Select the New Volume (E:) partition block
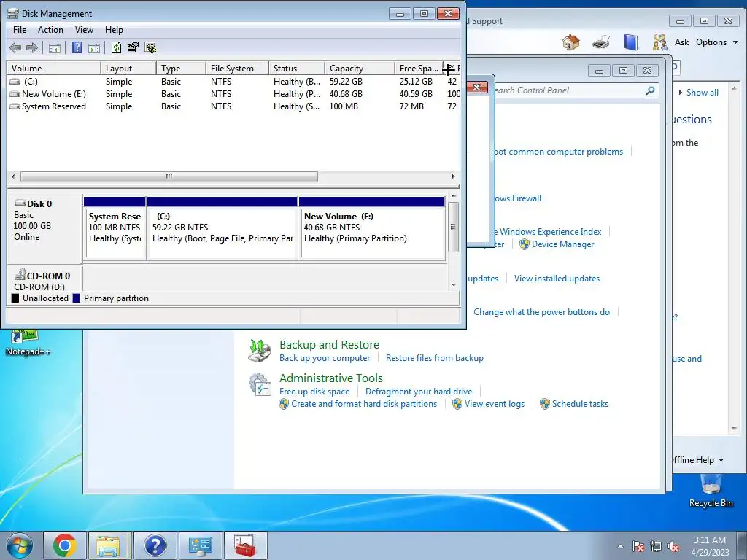 coord(372,228)
